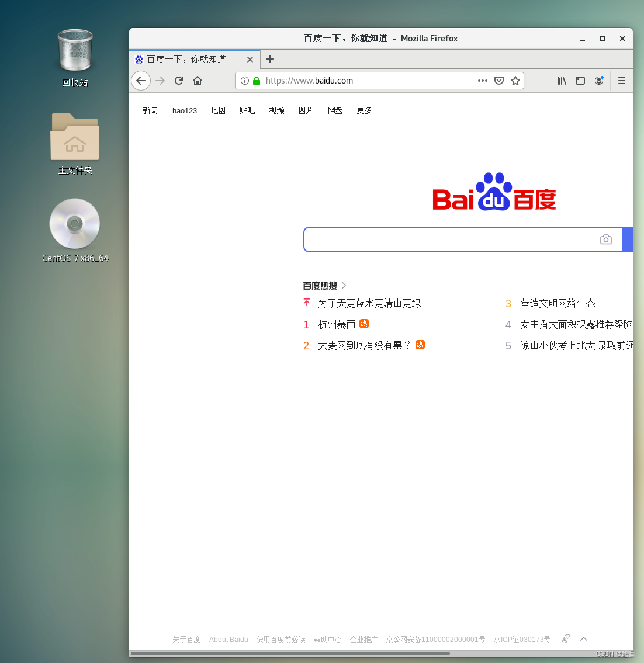The image size is (644, 663).
Task: Open 凉山小伙考上北大 hot search
Action: click(x=576, y=345)
